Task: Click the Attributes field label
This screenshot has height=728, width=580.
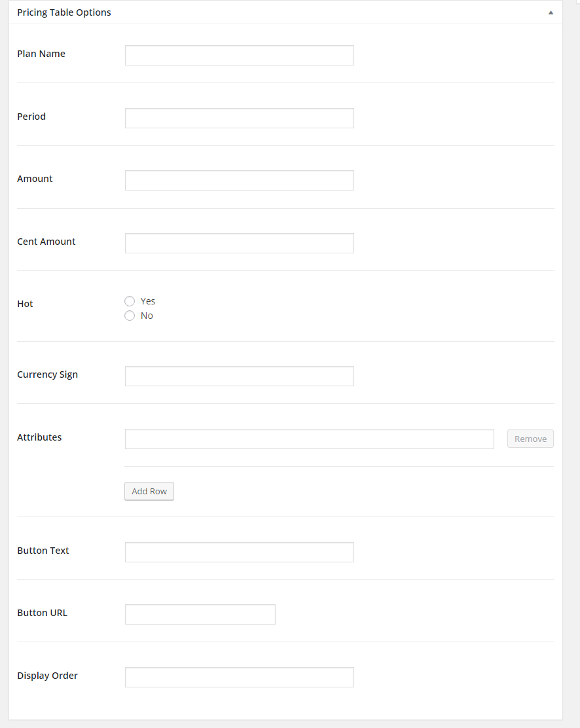Action: pos(39,437)
